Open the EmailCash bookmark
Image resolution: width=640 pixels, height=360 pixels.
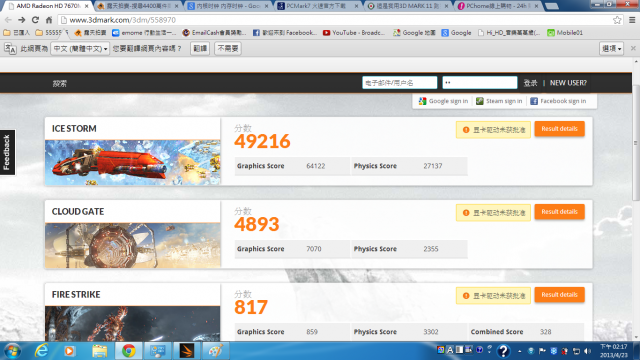pyautogui.click(x=214, y=33)
